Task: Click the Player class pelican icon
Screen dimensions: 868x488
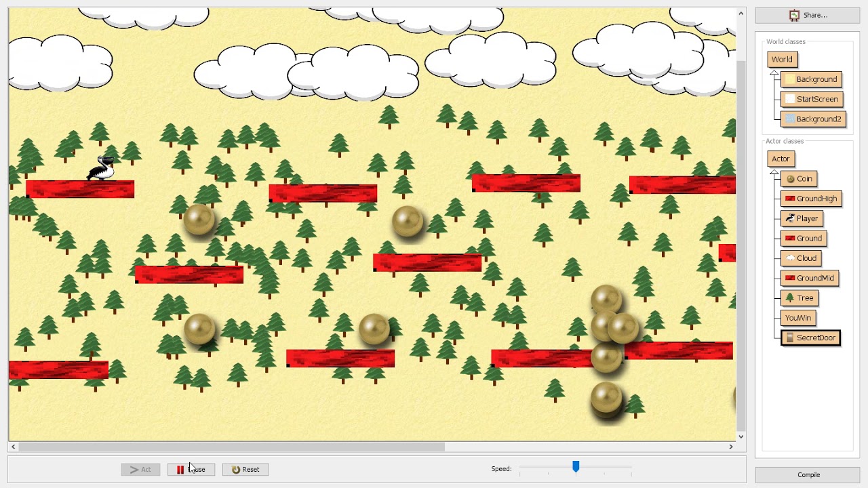Action: (790, 218)
